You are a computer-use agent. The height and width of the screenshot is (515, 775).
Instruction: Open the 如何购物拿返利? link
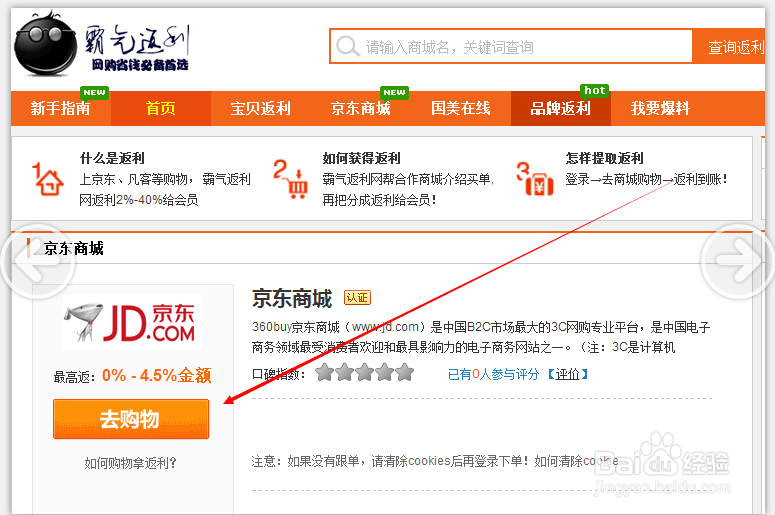coord(130,463)
